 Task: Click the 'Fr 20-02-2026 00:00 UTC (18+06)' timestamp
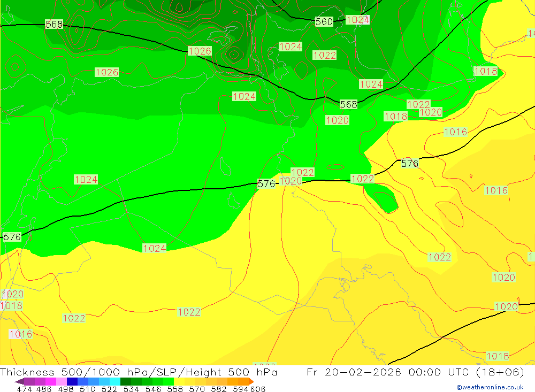click(x=415, y=372)
